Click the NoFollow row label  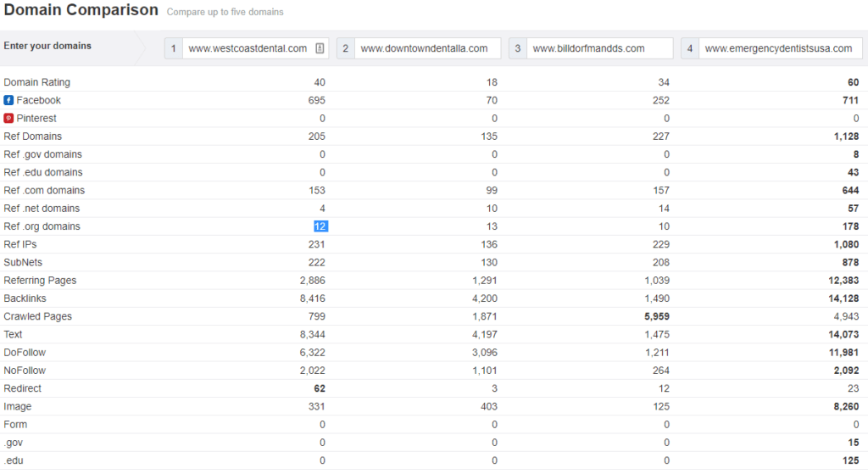25,371
